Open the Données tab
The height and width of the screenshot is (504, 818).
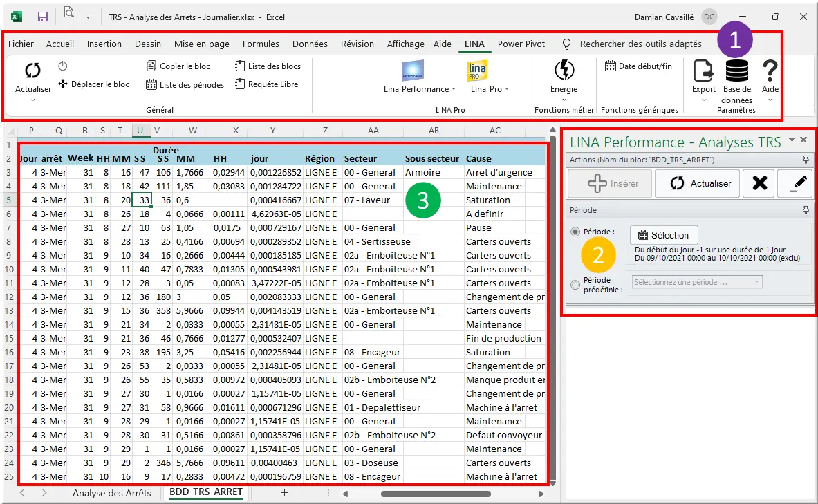click(x=310, y=44)
